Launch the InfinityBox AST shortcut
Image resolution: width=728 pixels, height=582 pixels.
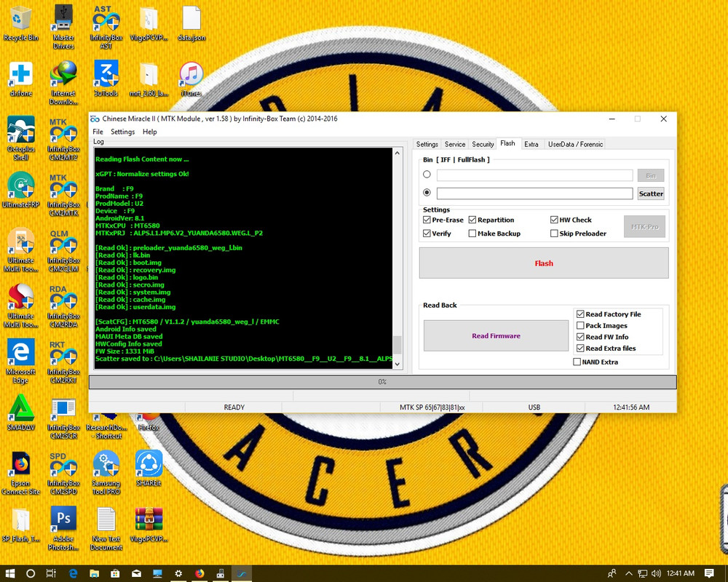[106, 27]
